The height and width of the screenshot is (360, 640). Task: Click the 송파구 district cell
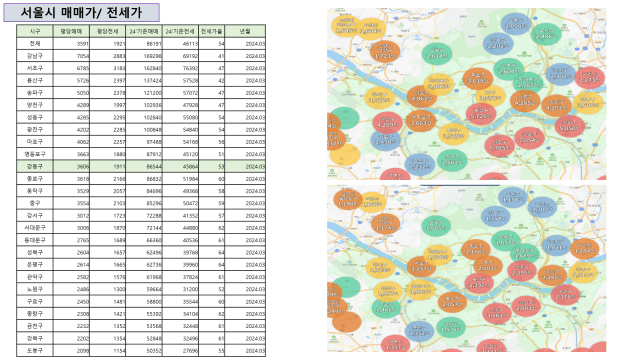pyautogui.click(x=35, y=93)
